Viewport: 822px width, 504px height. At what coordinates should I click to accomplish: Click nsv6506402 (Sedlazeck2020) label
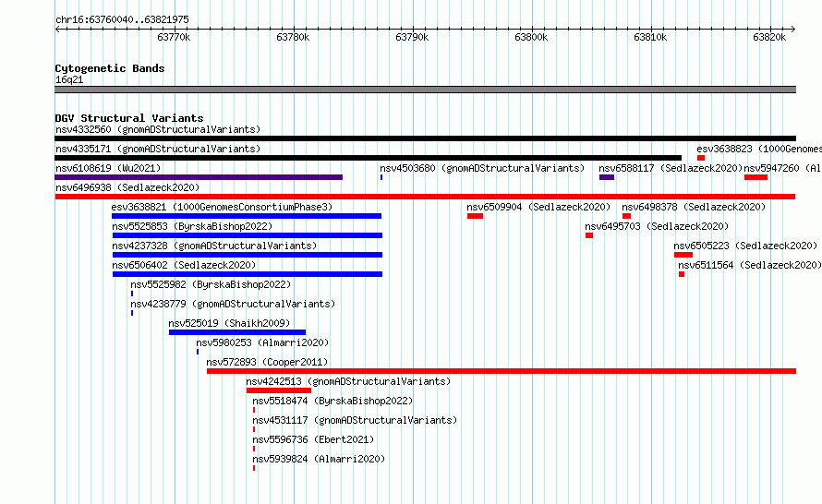click(184, 265)
